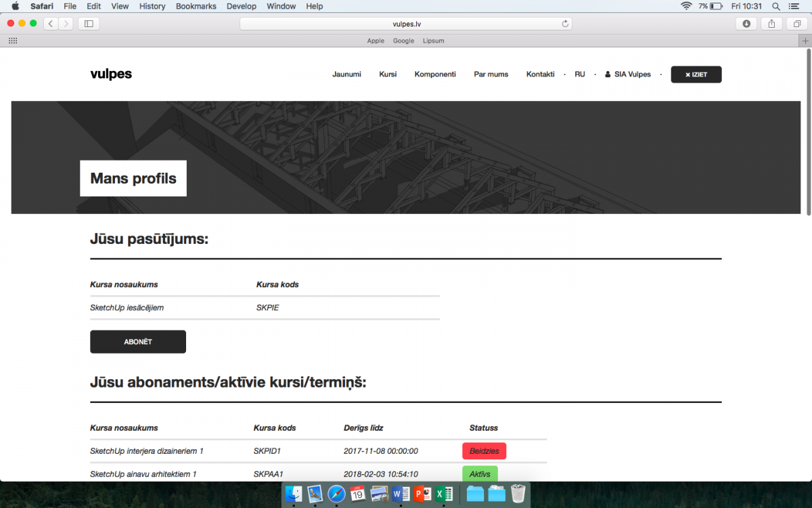The width and height of the screenshot is (812, 508).
Task: Toggle the Safari sidebar button
Action: click(x=89, y=24)
